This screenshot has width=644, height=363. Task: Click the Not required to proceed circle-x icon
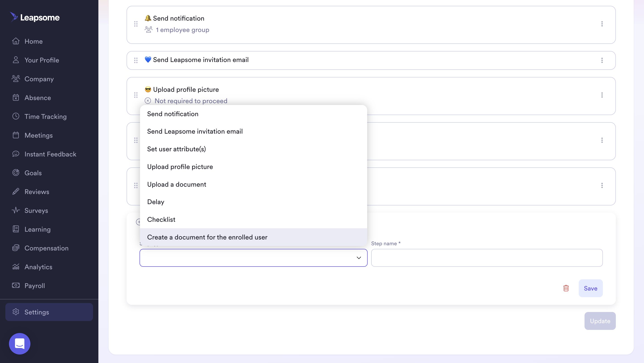pos(148,100)
